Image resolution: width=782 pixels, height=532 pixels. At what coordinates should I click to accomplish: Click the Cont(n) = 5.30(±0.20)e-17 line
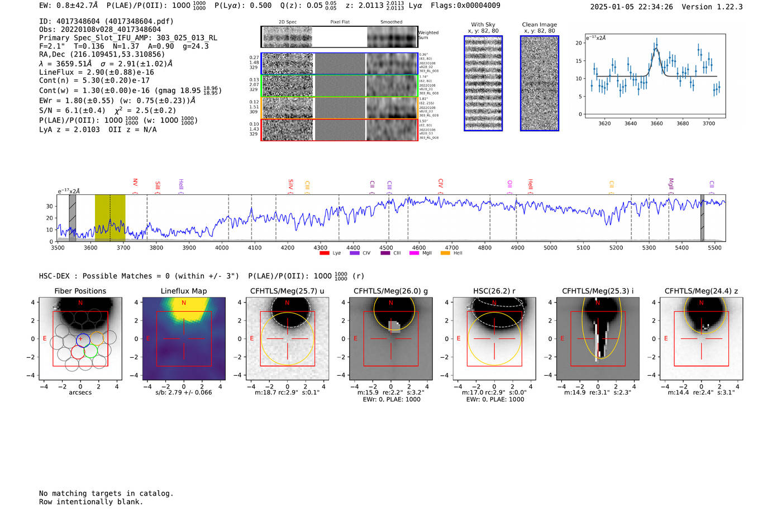pos(94,81)
